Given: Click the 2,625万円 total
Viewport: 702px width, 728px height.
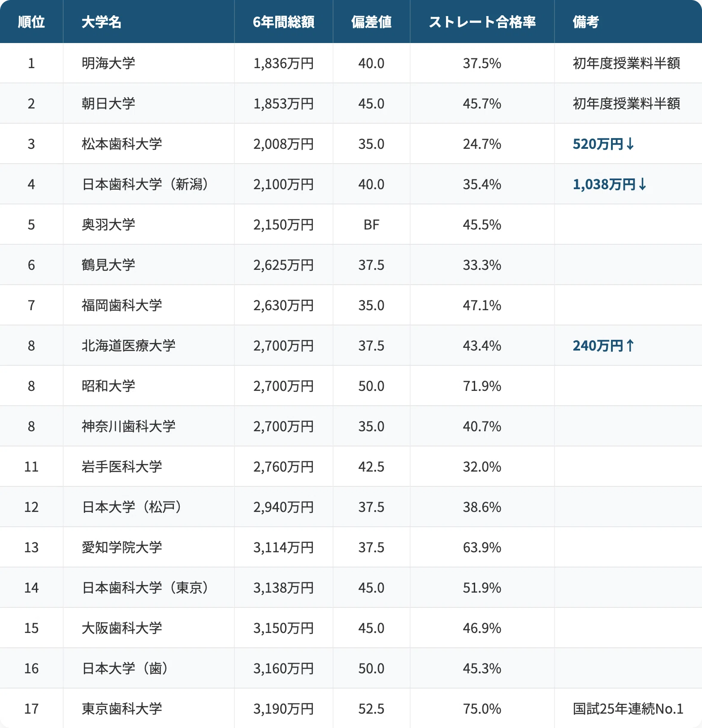Looking at the screenshot, I should tap(284, 265).
